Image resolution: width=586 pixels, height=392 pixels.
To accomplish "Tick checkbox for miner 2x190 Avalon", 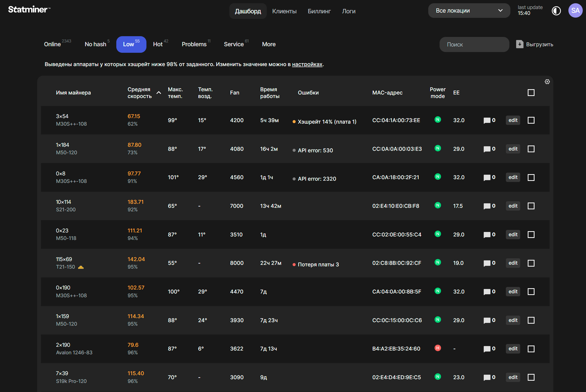I will click(x=531, y=349).
